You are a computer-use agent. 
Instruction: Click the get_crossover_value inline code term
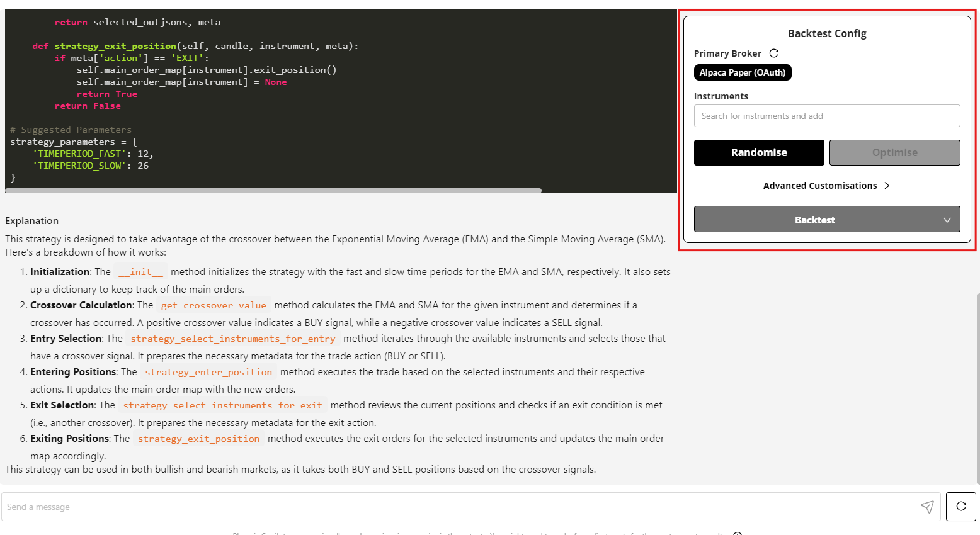[214, 305]
